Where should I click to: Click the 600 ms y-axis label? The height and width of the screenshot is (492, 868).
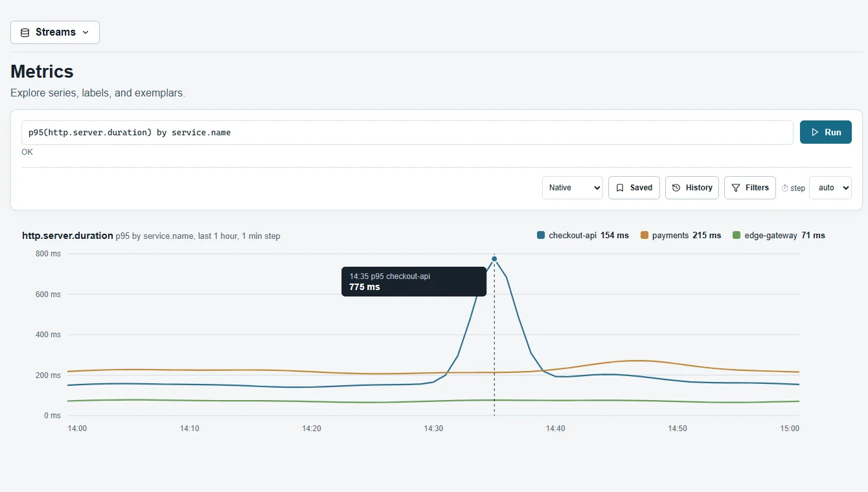tap(47, 295)
